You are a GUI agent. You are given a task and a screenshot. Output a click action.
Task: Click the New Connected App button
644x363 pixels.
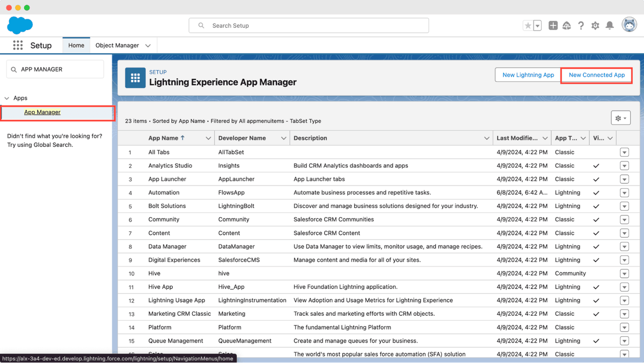(597, 75)
